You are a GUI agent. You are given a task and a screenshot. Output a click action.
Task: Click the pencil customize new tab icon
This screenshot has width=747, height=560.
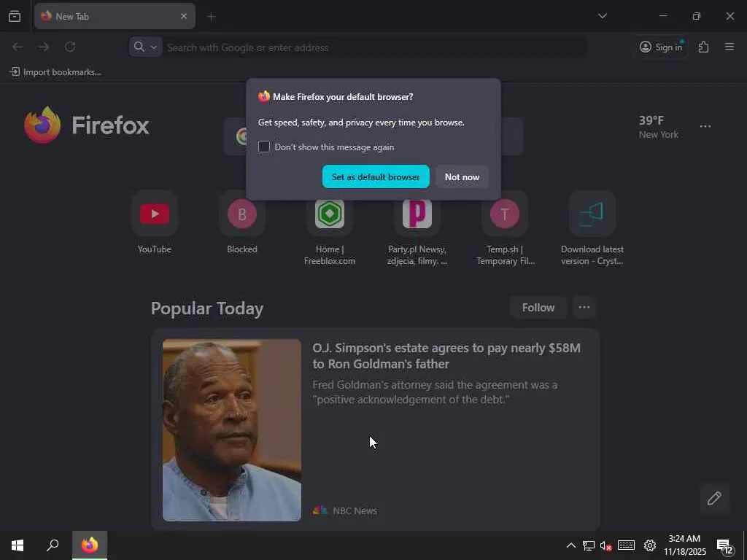[714, 498]
